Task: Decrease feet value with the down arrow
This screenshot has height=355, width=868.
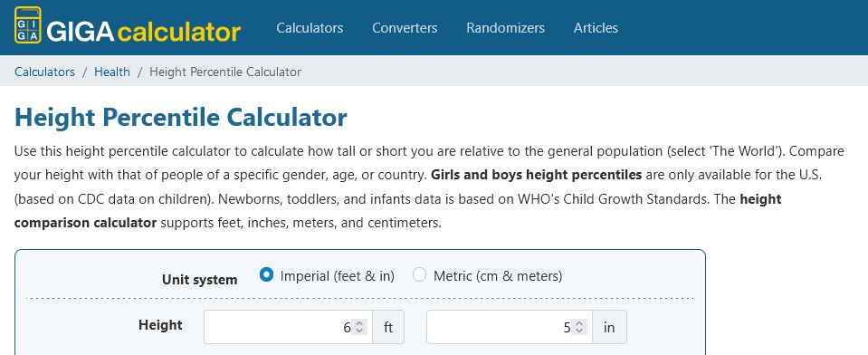Action: (x=359, y=331)
